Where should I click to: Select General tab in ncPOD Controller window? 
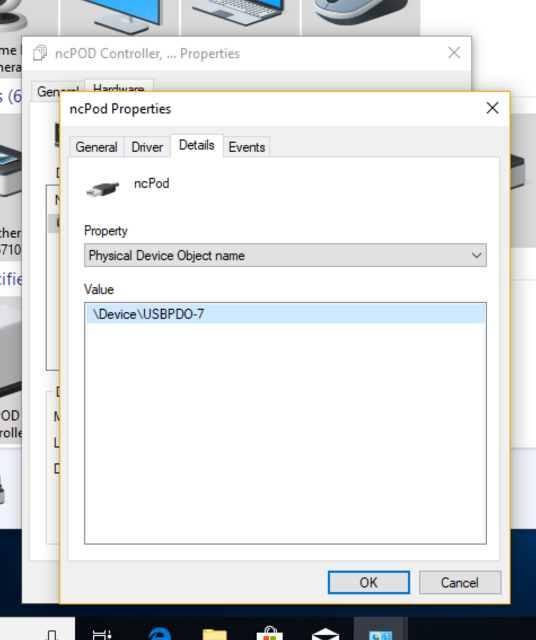point(58,91)
